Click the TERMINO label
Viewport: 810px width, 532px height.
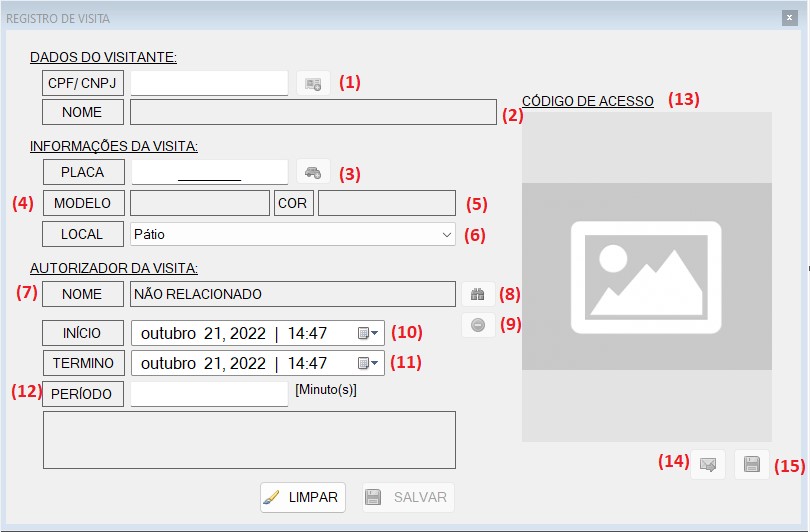click(x=83, y=363)
